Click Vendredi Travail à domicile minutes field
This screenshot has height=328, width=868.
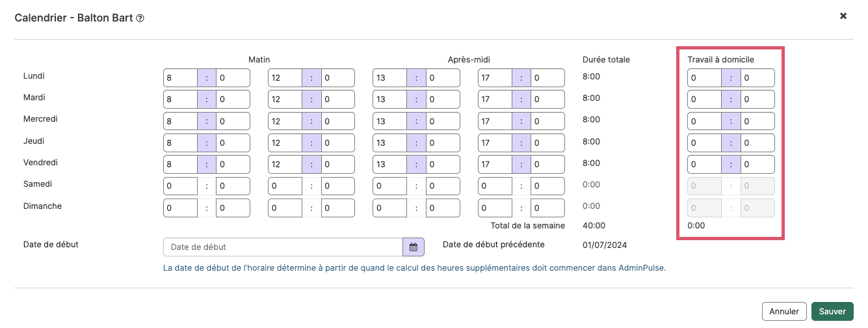(757, 164)
